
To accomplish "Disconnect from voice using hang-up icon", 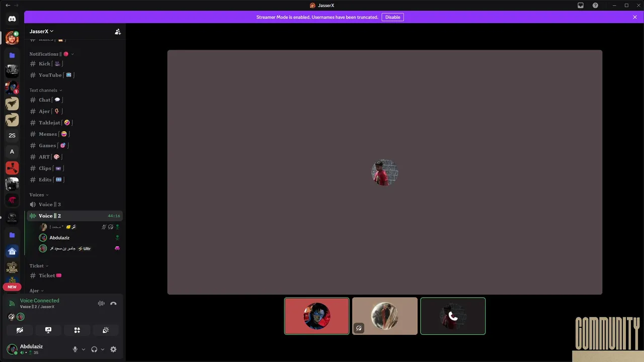I will click(113, 304).
